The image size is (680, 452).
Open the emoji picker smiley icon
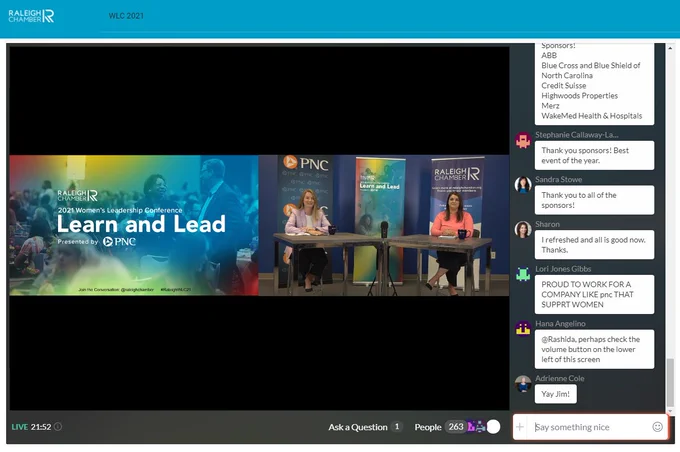[x=657, y=427]
